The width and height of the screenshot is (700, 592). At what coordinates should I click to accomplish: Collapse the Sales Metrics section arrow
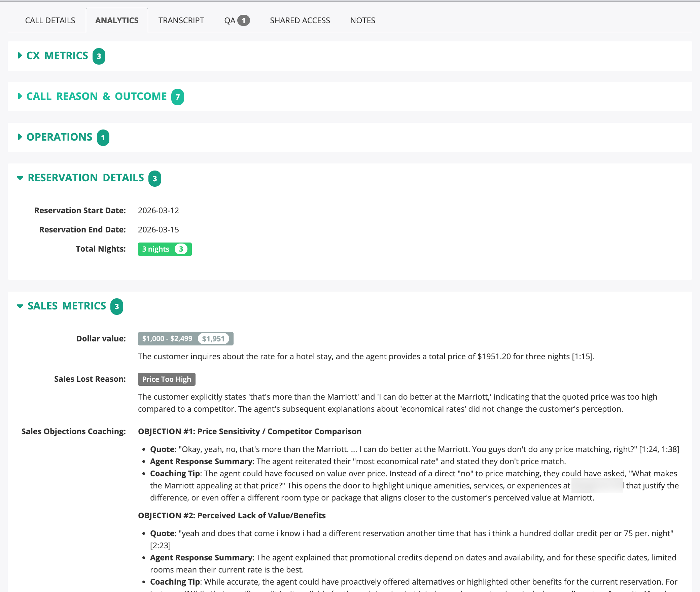coord(20,306)
